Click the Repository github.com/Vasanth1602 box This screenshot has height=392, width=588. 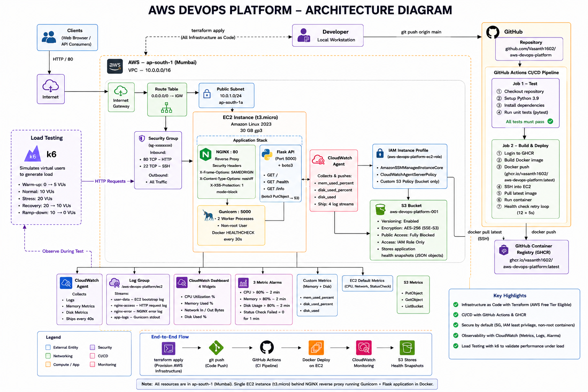(x=529, y=49)
